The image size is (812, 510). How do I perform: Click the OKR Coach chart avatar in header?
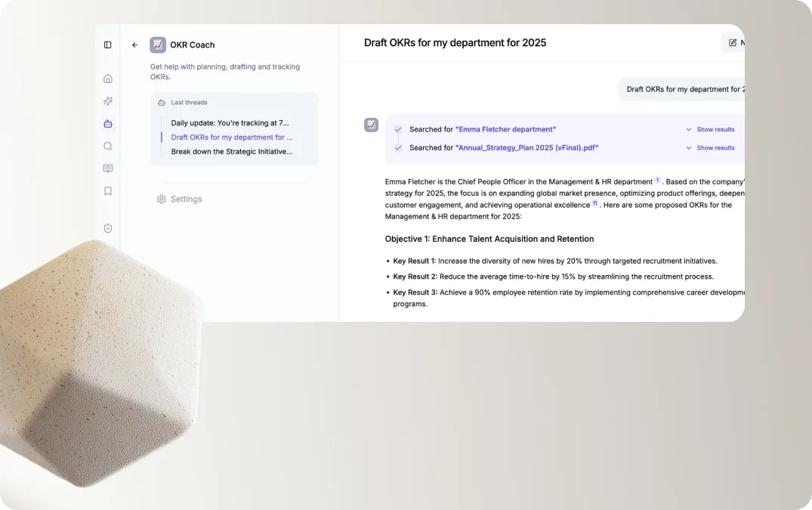(158, 45)
